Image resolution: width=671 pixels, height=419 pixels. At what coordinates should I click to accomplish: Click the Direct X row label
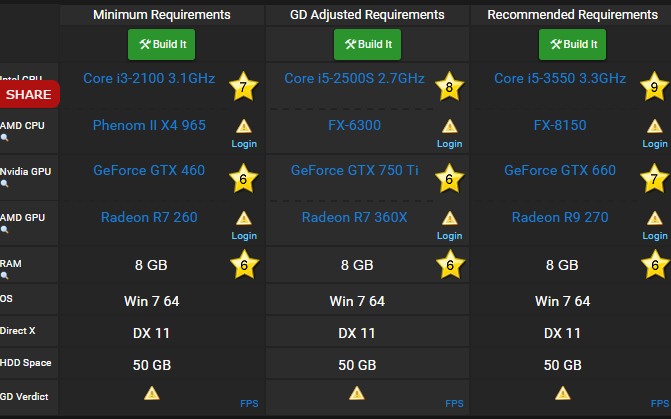(18, 331)
